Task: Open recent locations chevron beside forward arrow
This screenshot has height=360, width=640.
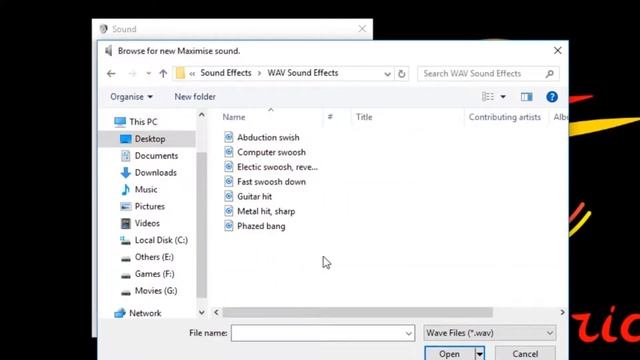Action: click(149, 74)
